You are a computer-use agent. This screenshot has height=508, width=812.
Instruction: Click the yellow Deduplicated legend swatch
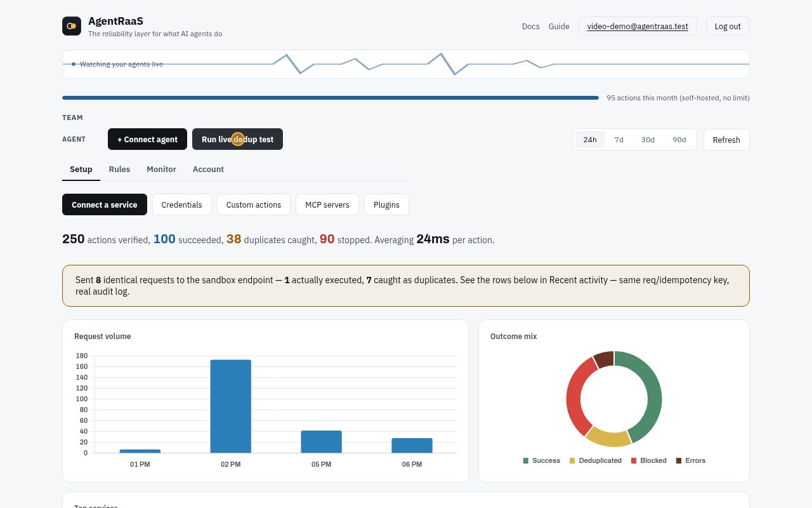click(572, 460)
